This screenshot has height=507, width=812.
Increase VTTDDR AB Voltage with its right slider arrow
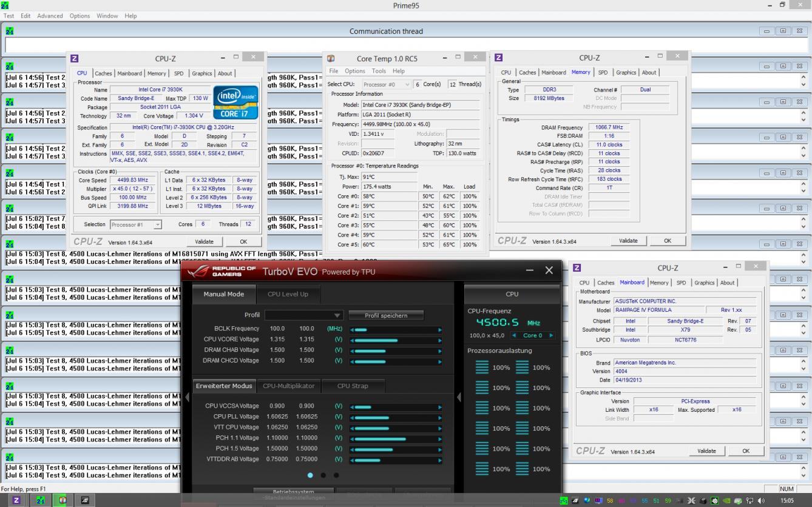tap(440, 460)
